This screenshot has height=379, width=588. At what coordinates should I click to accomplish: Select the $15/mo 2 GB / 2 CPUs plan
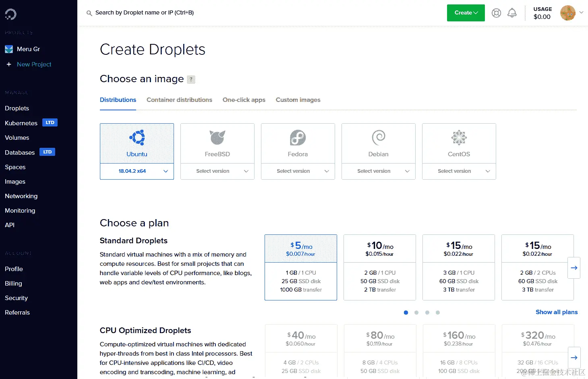click(x=538, y=267)
